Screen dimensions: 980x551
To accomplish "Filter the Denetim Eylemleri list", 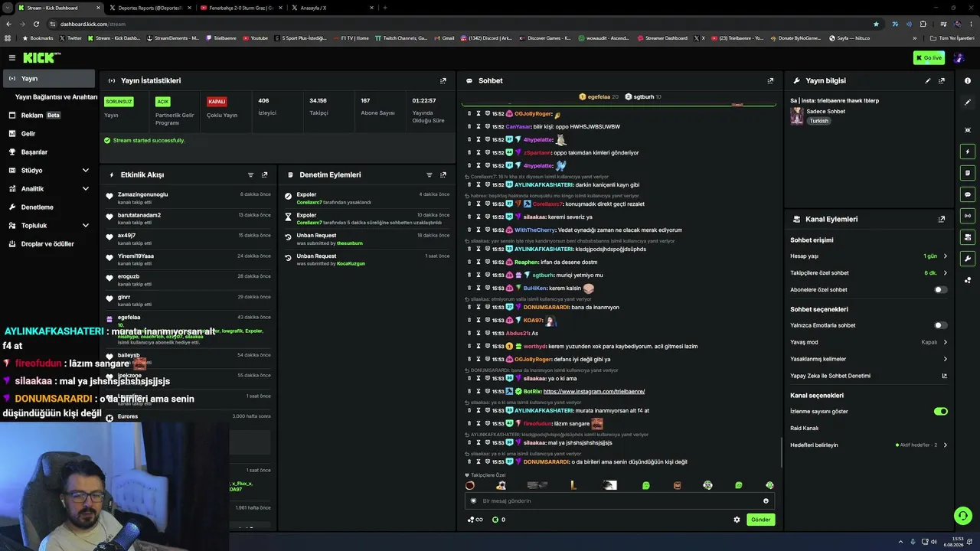I will click(x=429, y=174).
